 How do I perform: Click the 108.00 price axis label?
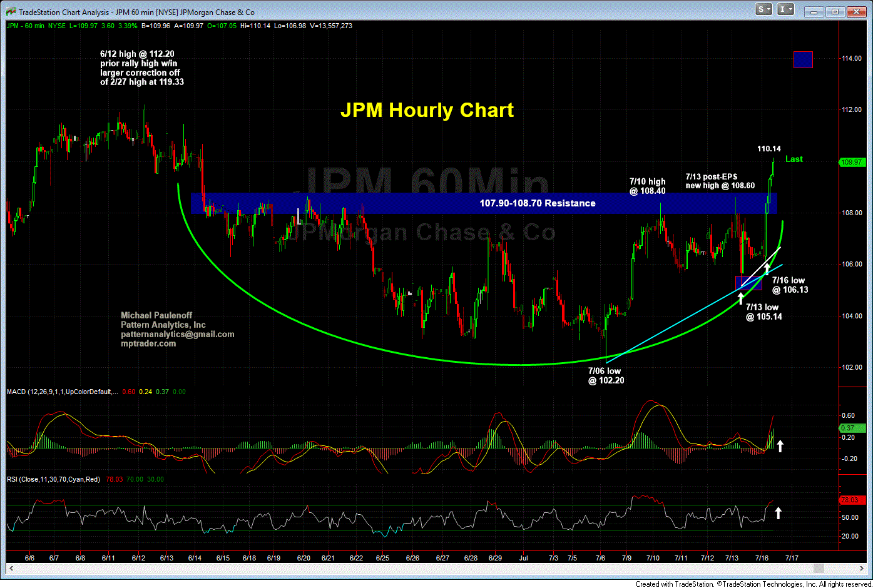(851, 213)
